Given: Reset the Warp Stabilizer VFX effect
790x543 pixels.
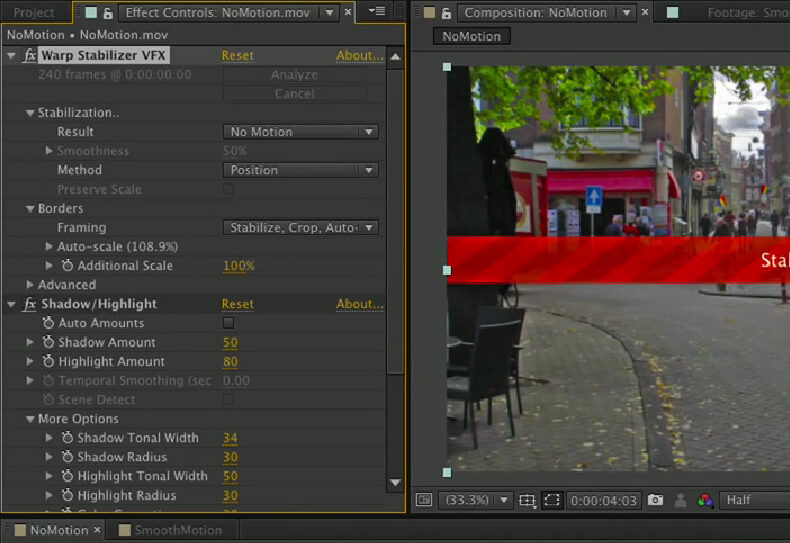Looking at the screenshot, I should click(237, 56).
